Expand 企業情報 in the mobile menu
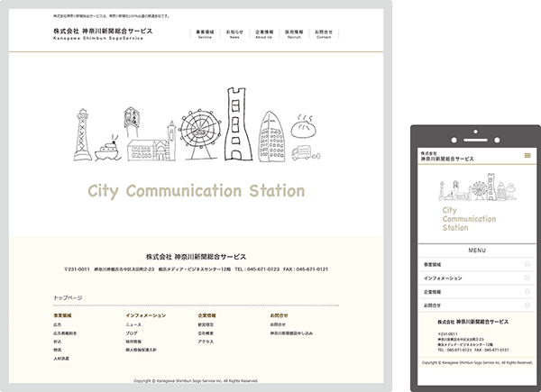The width and height of the screenshot is (541, 392). (475, 292)
